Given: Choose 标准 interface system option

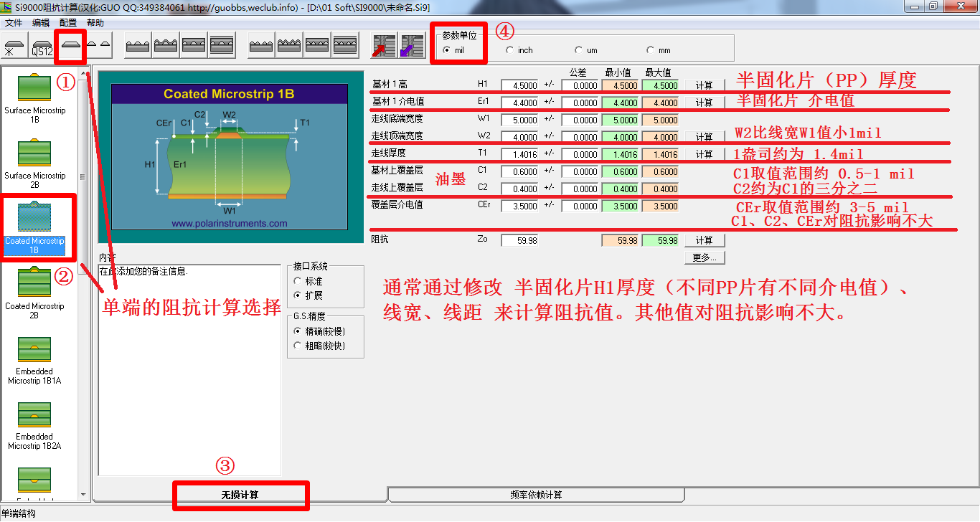Looking at the screenshot, I should tap(308, 281).
